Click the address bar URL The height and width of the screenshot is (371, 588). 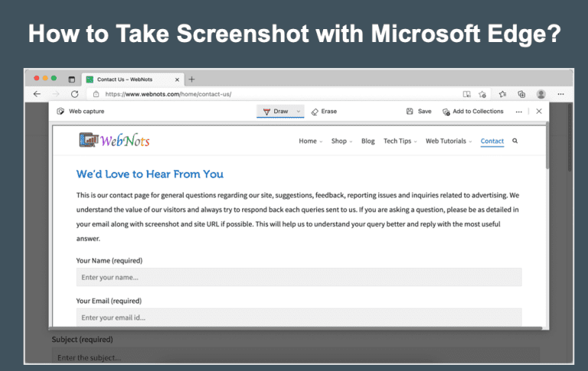pos(168,94)
